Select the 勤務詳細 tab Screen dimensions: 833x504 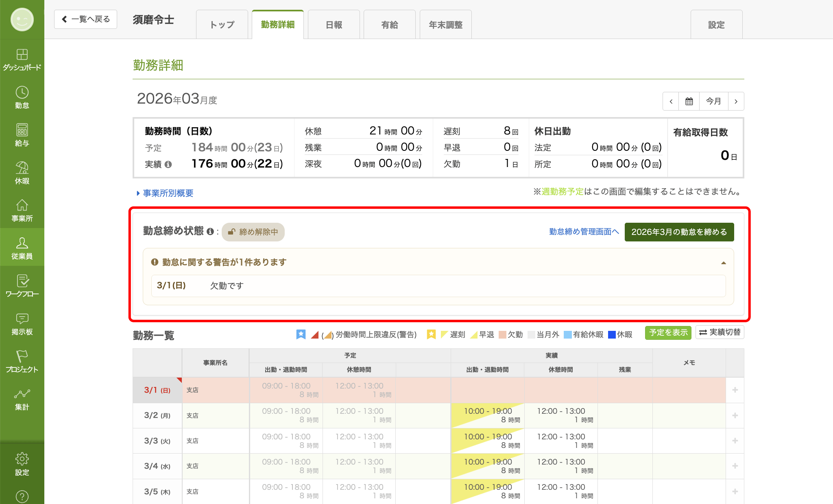point(278,25)
